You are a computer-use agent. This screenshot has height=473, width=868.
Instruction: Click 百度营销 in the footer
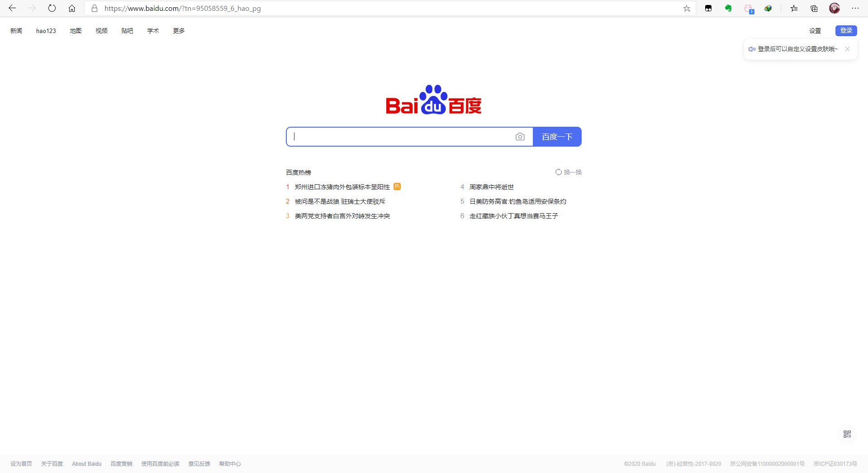tap(122, 464)
